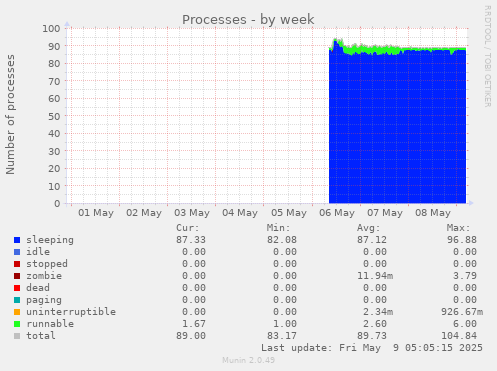Click the '07 May' x-axis label

(385, 213)
